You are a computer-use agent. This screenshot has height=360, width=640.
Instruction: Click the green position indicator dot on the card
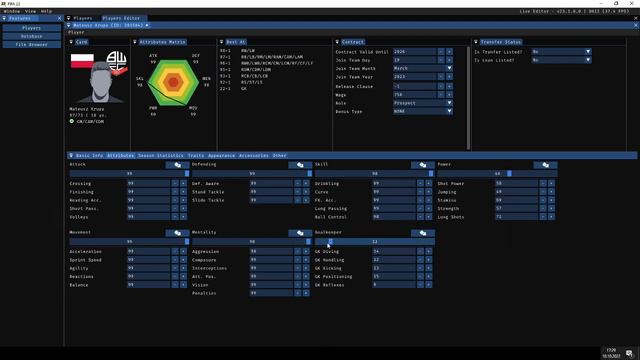click(x=72, y=121)
